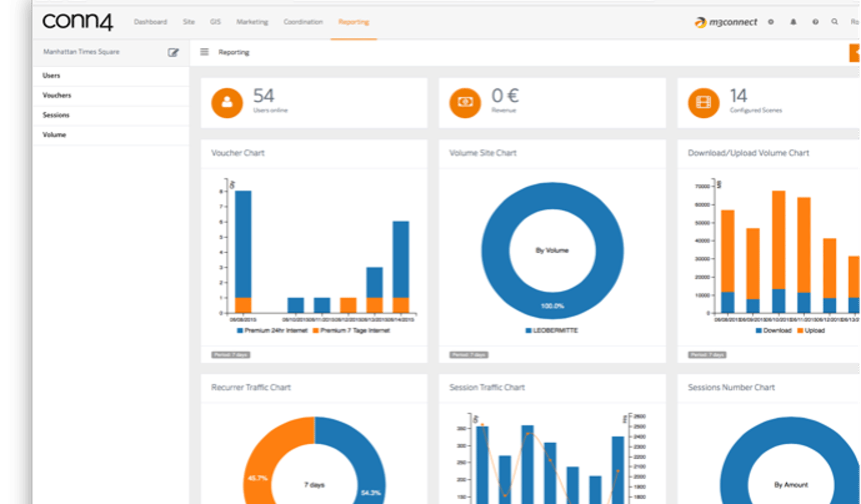The height and width of the screenshot is (504, 861).
Task: Open Vouchers in the sidebar
Action: pos(111,96)
